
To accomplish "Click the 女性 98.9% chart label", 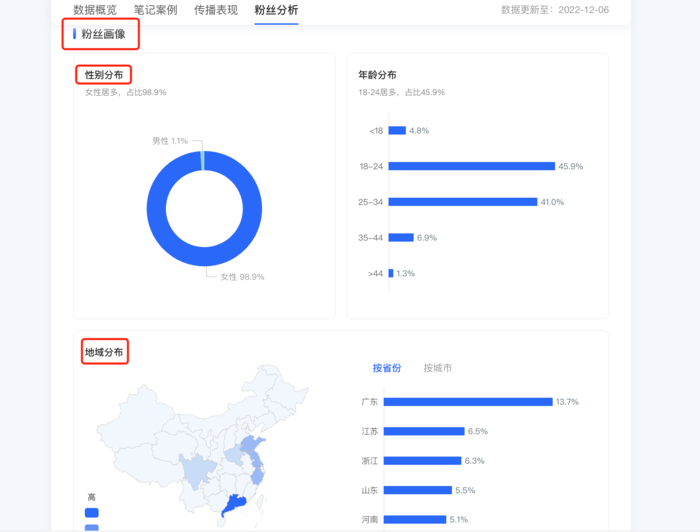I will click(x=242, y=277).
